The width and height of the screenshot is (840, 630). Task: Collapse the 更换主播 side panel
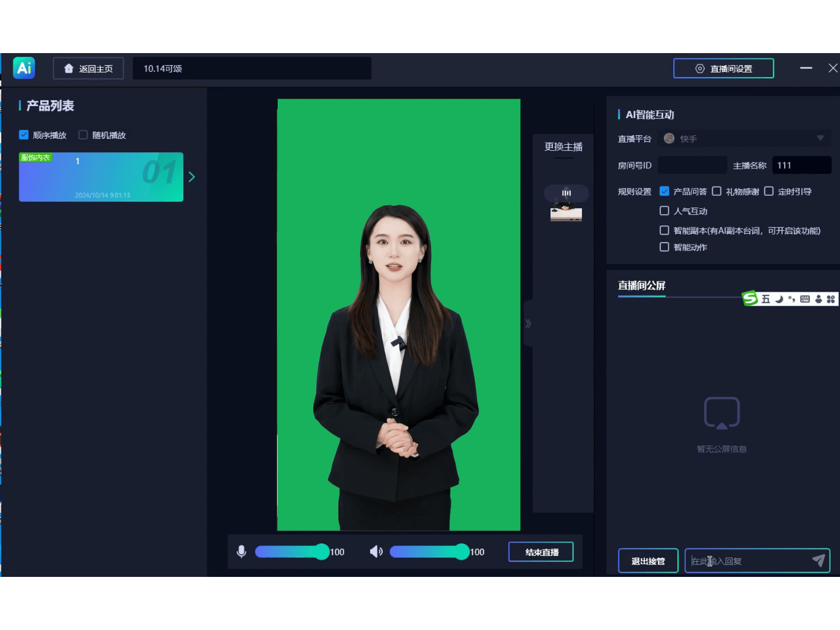tap(528, 324)
